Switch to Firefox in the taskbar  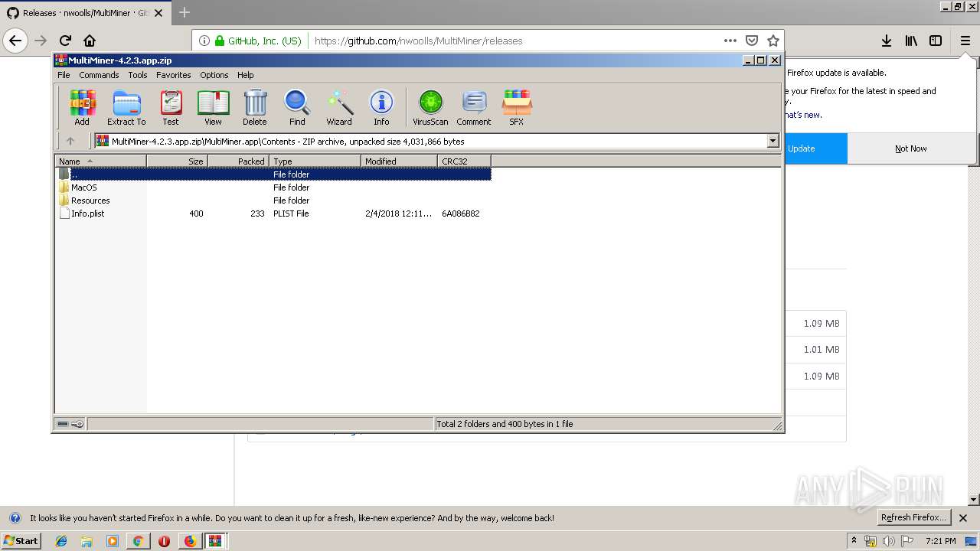[x=190, y=541]
